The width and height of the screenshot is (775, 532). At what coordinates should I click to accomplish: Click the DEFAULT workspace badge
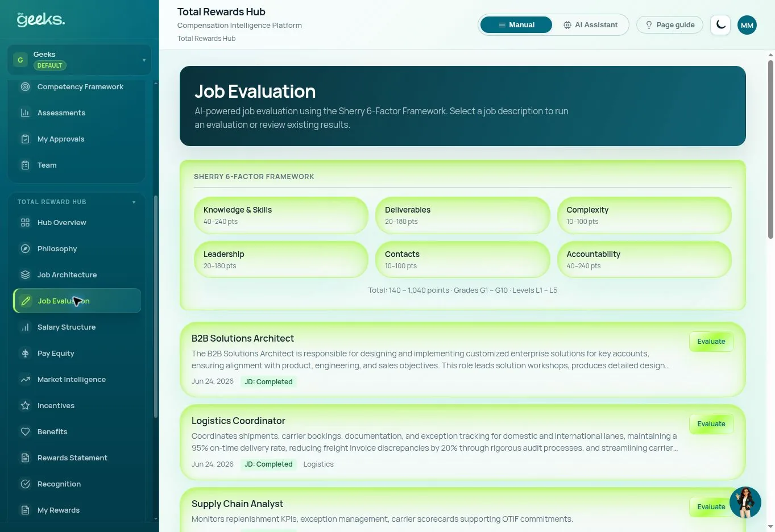(49, 65)
